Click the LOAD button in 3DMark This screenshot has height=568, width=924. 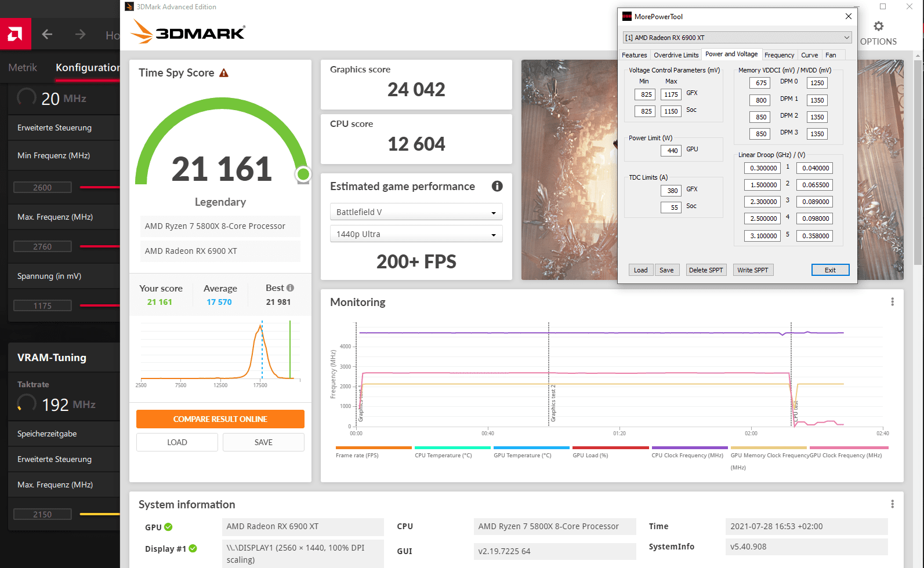coord(177,442)
